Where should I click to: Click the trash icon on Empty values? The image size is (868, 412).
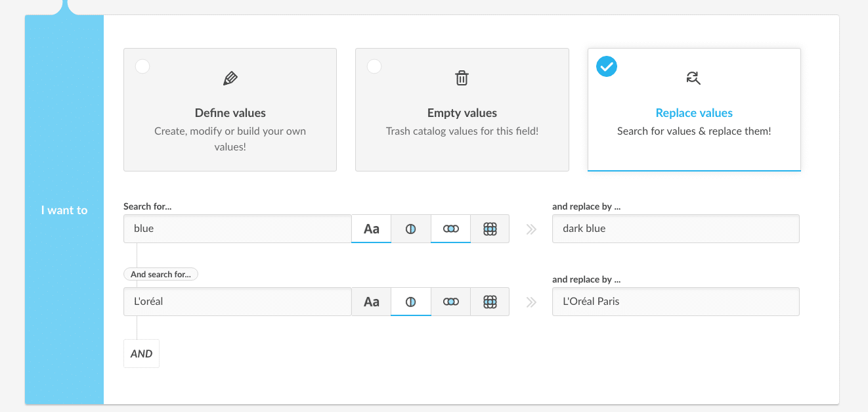pos(462,78)
